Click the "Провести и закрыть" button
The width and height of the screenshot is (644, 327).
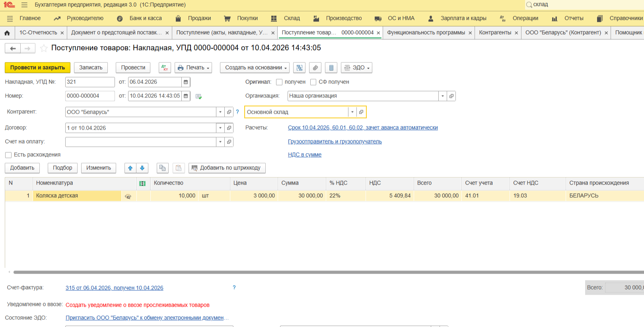click(x=37, y=68)
